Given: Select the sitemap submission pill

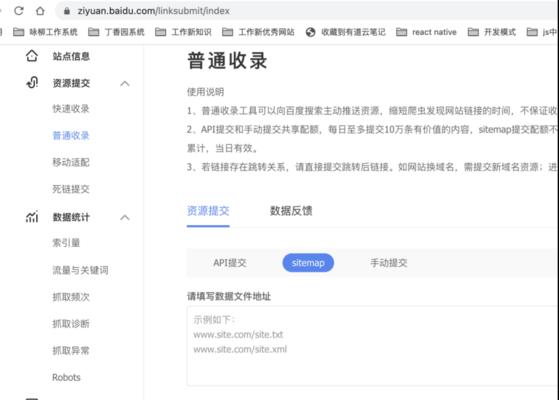Looking at the screenshot, I should (x=308, y=263).
